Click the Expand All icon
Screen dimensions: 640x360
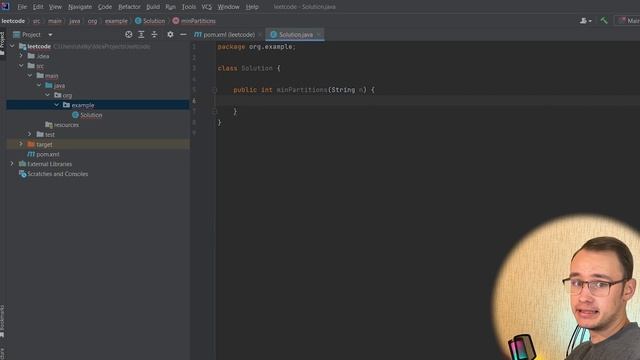coord(141,35)
